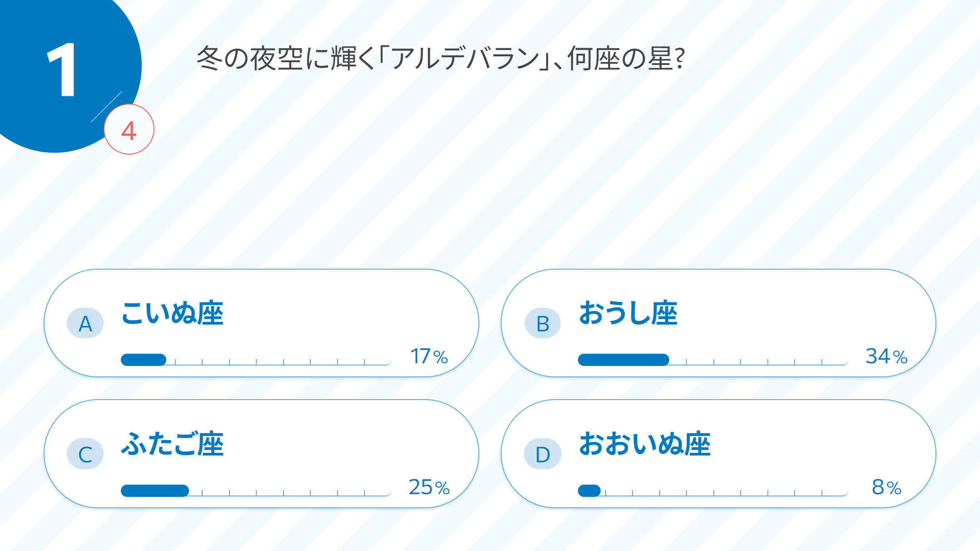Image resolution: width=980 pixels, height=551 pixels.
Task: Click the 34% result label
Action: click(x=886, y=356)
